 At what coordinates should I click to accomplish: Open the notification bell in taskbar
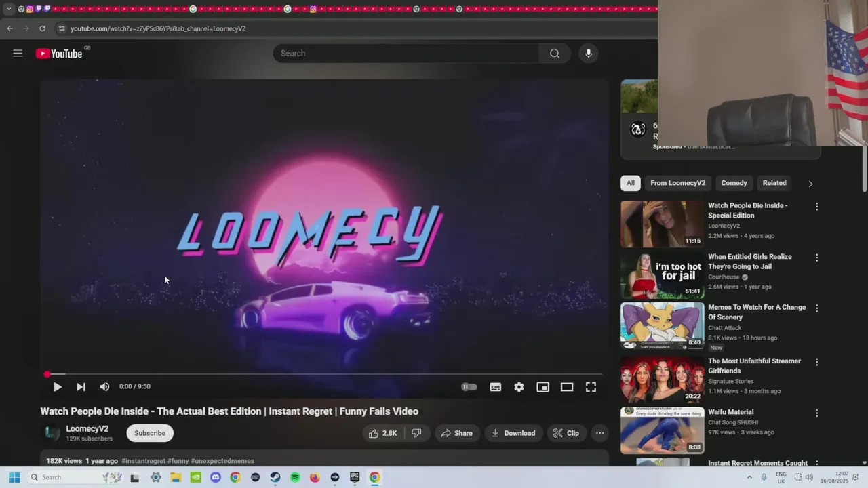pos(856,477)
